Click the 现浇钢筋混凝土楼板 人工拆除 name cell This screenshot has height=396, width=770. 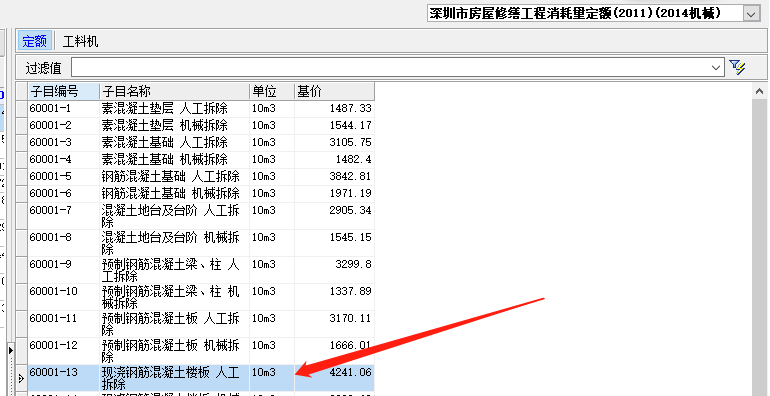174,378
